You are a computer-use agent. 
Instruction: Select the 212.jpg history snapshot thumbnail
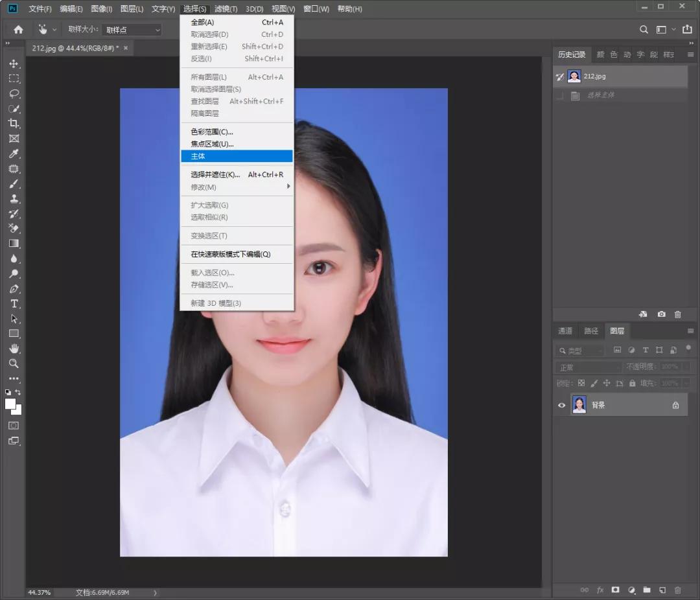[574, 76]
